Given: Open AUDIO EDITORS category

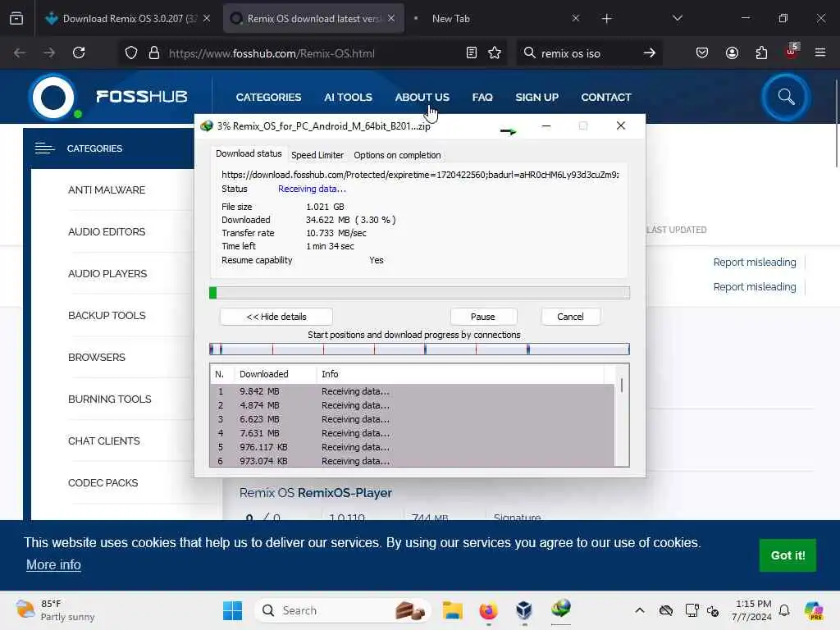Looking at the screenshot, I should point(107,232).
